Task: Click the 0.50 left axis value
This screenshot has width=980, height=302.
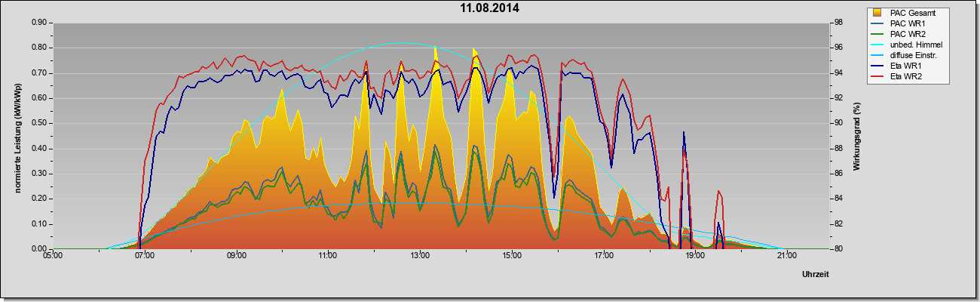Action: point(38,123)
